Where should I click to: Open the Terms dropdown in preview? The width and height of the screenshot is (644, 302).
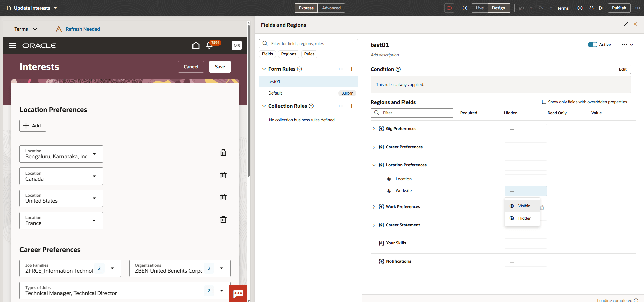click(26, 29)
